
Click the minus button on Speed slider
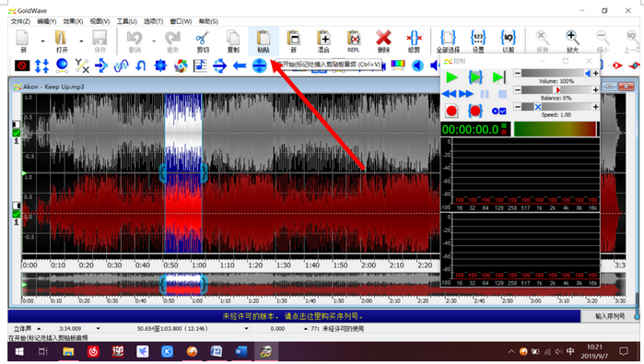click(518, 107)
